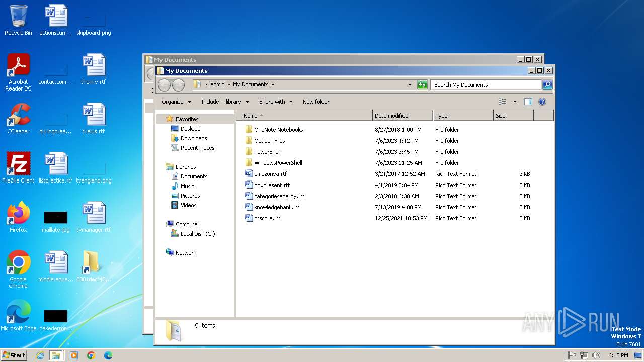Open Recent Places under Favorites
This screenshot has height=362, width=644.
coord(197,148)
